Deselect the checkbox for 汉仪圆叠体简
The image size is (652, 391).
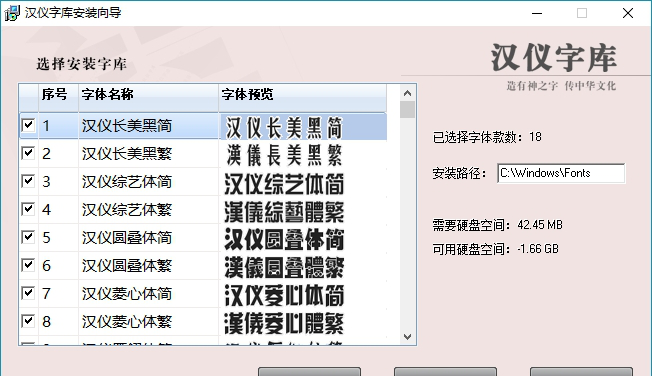[x=28, y=237]
